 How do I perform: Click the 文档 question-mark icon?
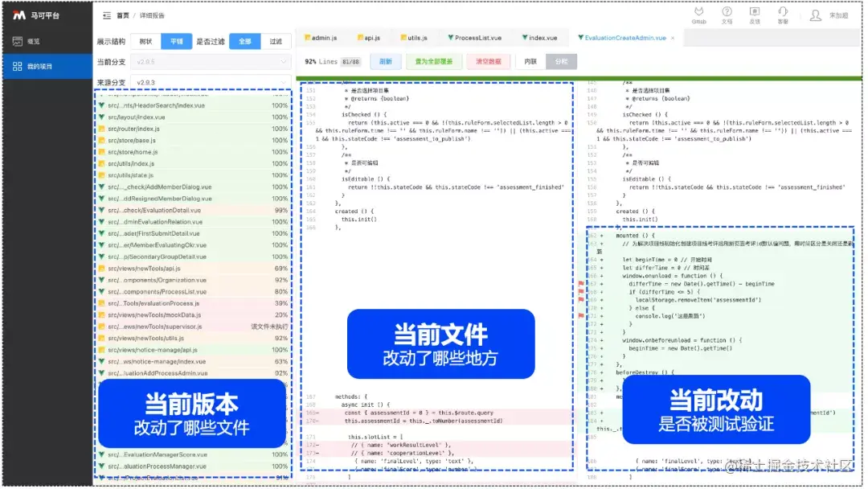tap(727, 14)
